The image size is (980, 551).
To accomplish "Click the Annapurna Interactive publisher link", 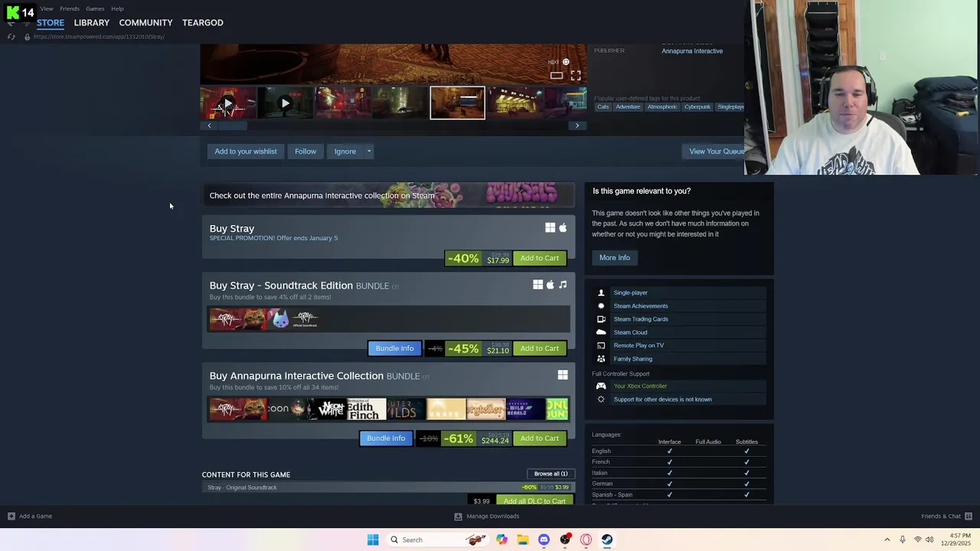I will coord(692,51).
